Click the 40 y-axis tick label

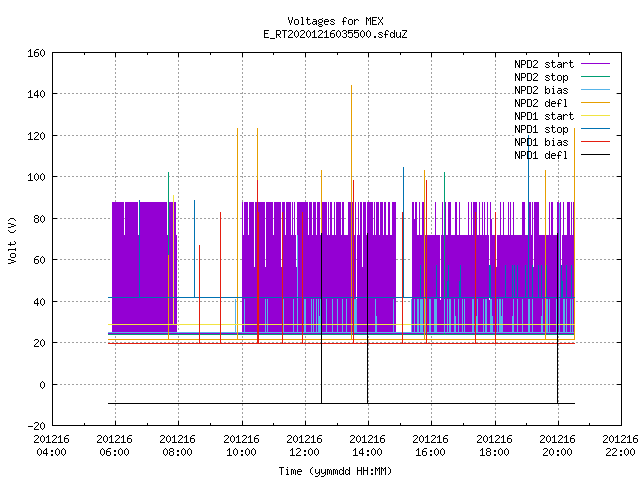(39, 302)
